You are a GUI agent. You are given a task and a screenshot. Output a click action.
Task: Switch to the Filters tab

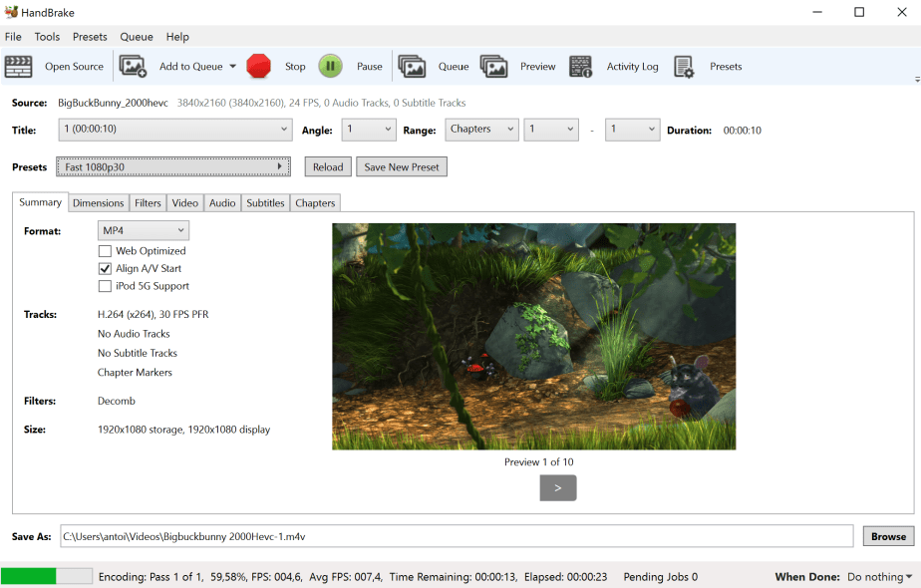148,202
